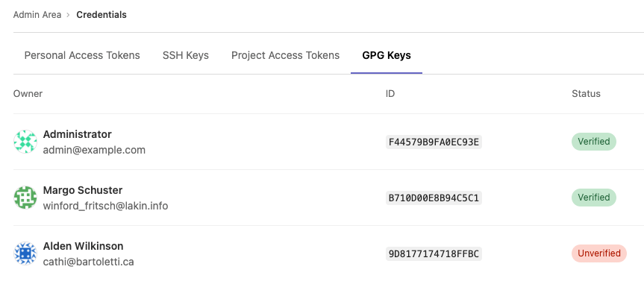Click GPG key ID B710D00E8B94C5C1
The width and height of the screenshot is (644, 287).
pyautogui.click(x=434, y=198)
